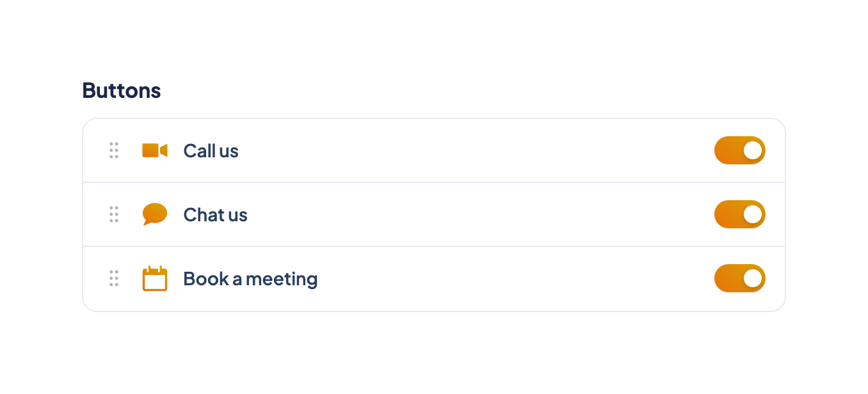The height and width of the screenshot is (394, 868).
Task: Click the Book a meeting drag handle
Action: [114, 278]
